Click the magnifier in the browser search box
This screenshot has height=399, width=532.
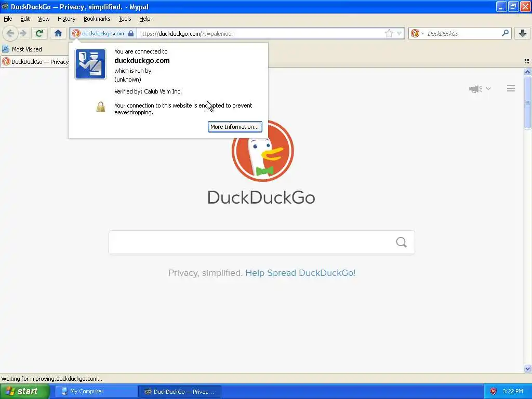[505, 33]
